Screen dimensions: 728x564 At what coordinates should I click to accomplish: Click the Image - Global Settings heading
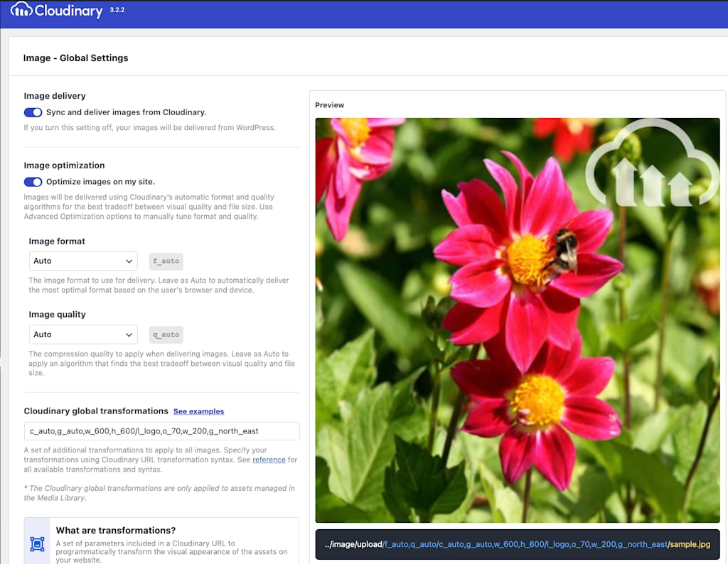click(75, 58)
